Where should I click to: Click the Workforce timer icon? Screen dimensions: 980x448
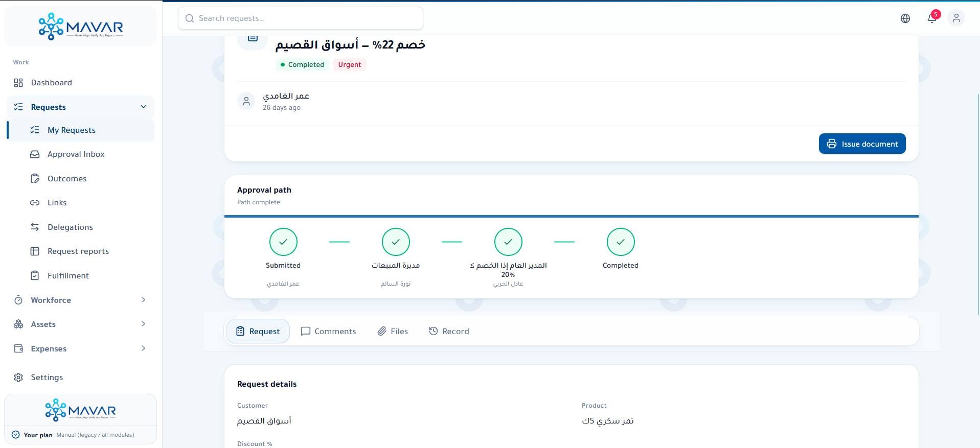pyautogui.click(x=18, y=300)
